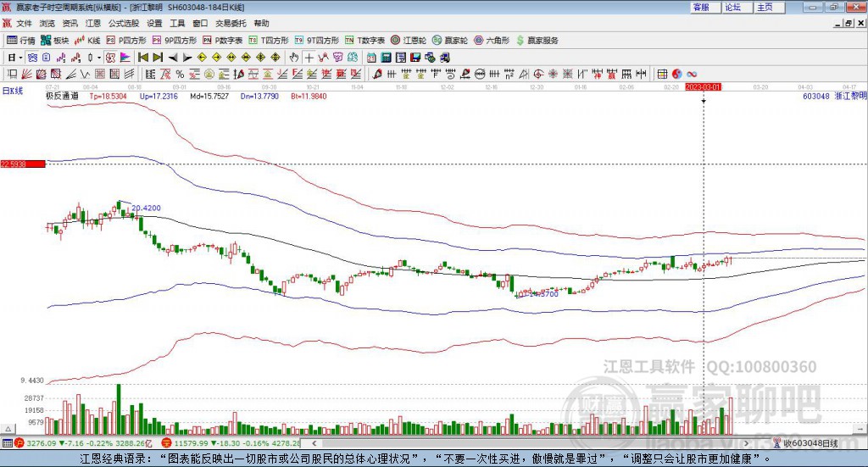Open the 江恩轮 wheel tool
Screen dimensions: 868x467
coord(409,40)
